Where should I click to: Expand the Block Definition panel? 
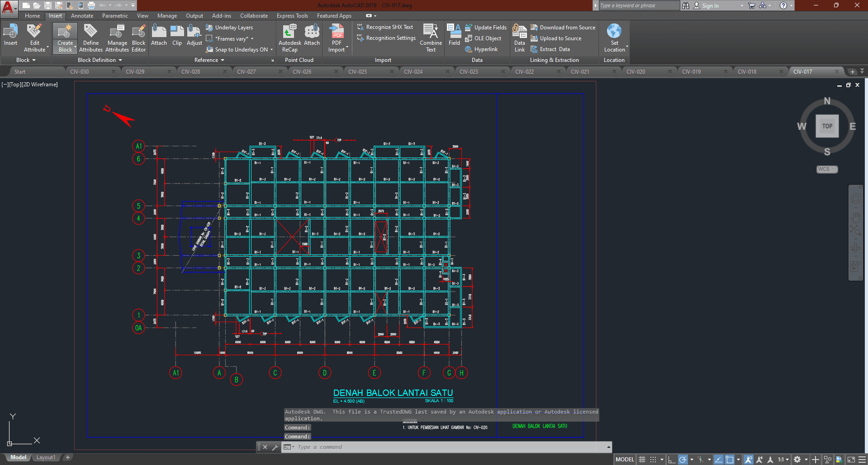pos(100,60)
